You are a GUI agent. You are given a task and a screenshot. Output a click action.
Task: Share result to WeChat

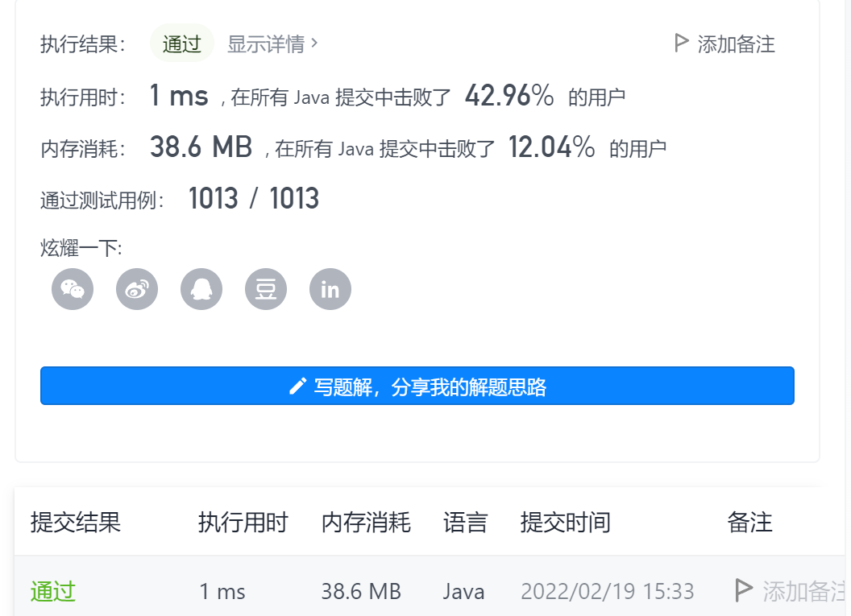(73, 289)
